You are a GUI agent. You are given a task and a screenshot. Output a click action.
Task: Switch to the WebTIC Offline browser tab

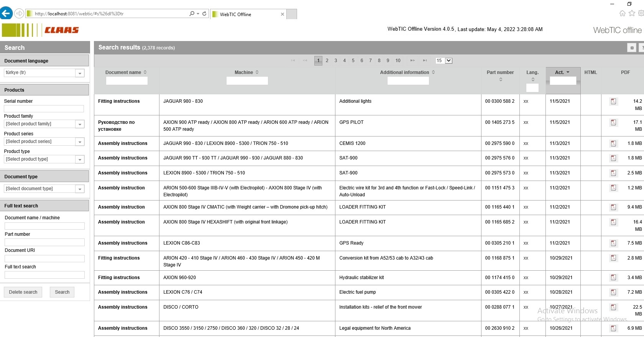[x=248, y=14]
